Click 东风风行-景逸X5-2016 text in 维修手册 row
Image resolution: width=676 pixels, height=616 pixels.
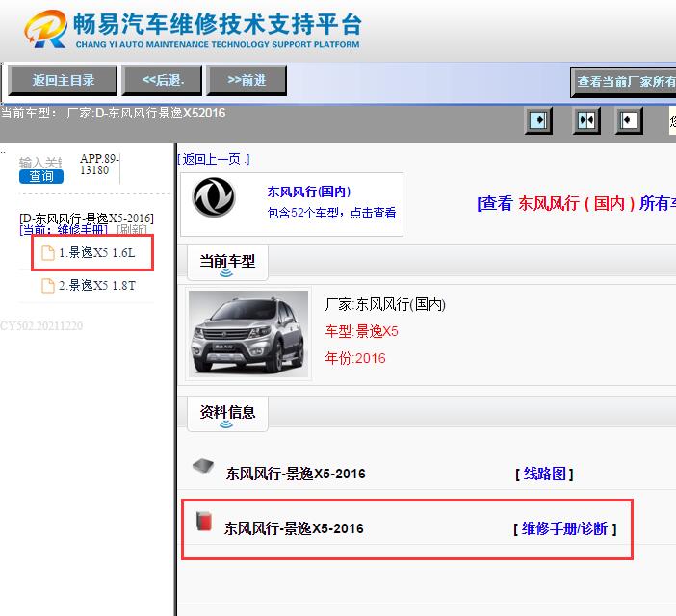294,529
